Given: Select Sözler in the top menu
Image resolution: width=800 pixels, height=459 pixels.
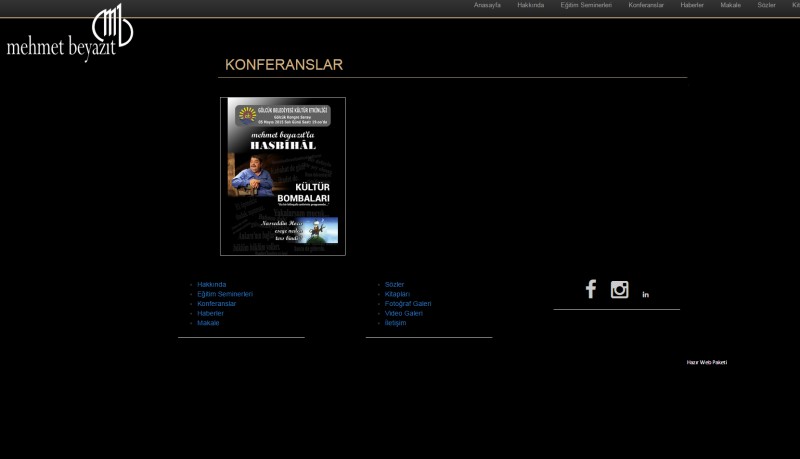Looking at the screenshot, I should pos(766,5).
